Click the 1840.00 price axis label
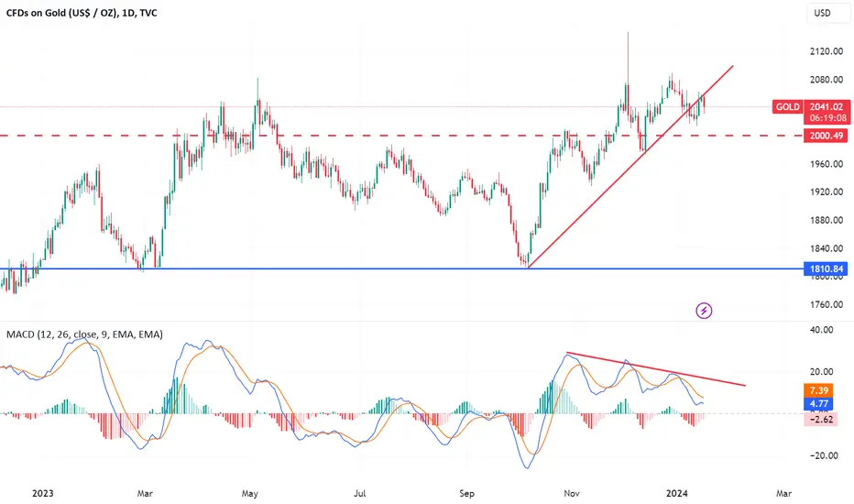The width and height of the screenshot is (854, 504). click(x=827, y=248)
